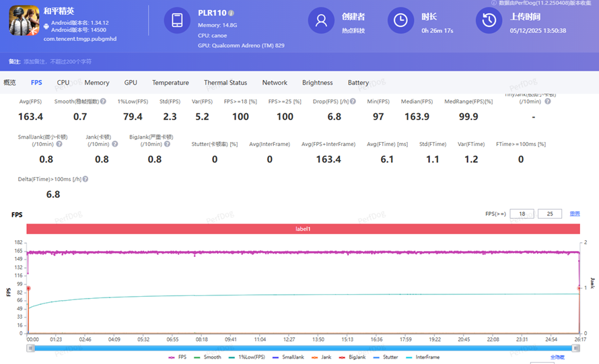Click the duration clock icon

[400, 20]
